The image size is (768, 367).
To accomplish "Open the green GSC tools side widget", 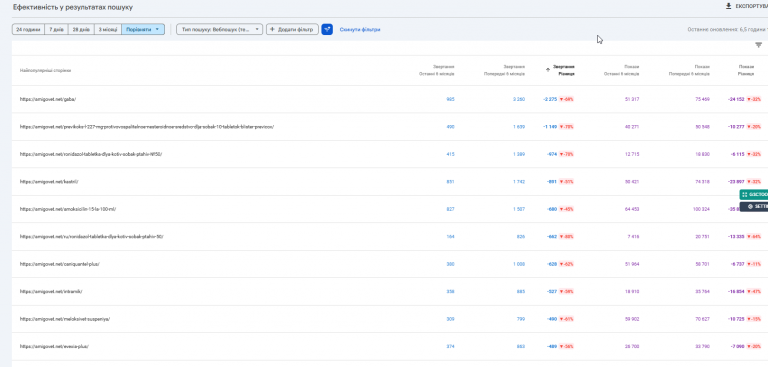I will [754, 195].
